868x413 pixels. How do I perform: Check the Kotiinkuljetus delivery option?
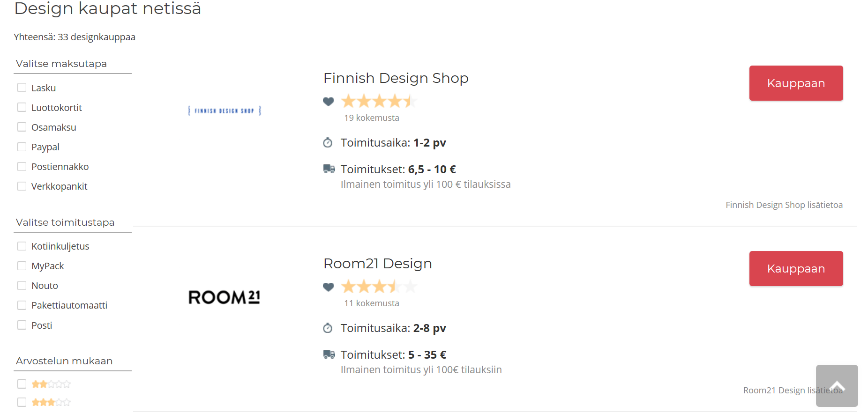coord(22,246)
